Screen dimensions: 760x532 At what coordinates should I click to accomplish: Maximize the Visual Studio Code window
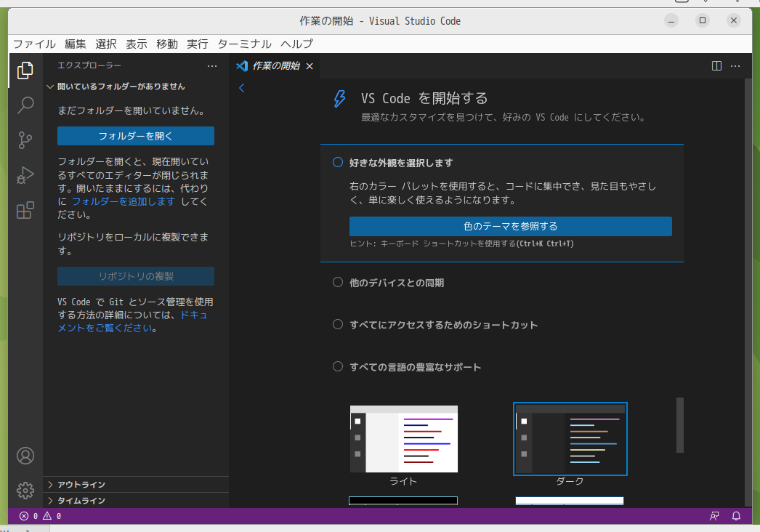[703, 20]
